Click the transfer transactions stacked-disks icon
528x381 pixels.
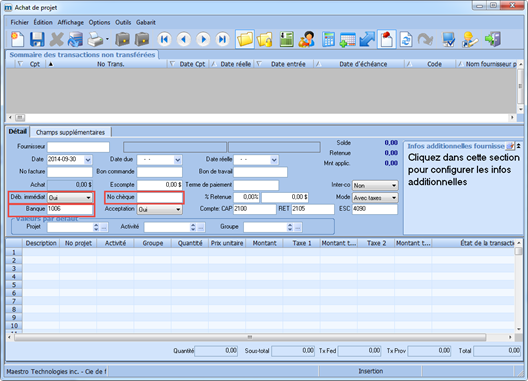(75, 39)
